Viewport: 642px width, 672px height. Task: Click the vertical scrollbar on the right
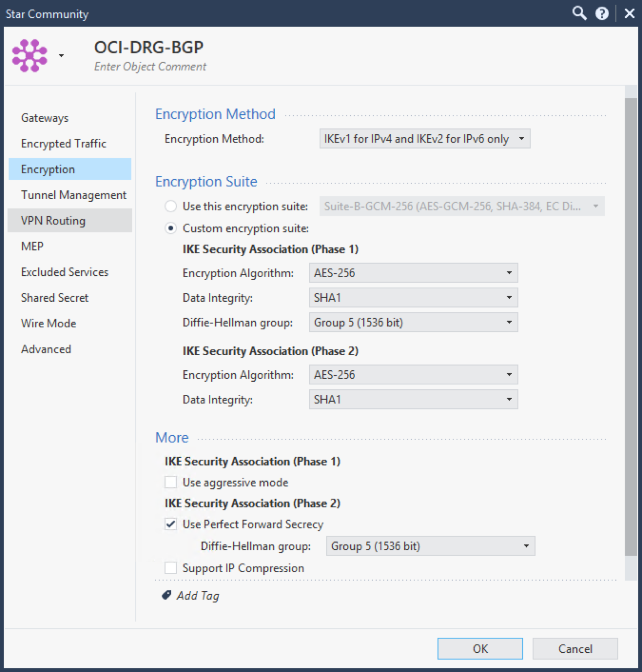pos(631,327)
